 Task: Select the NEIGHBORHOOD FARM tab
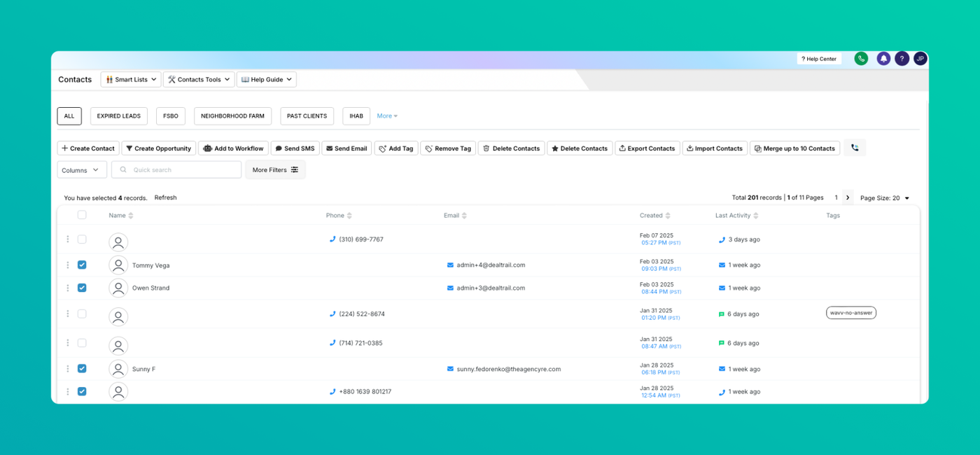click(x=232, y=116)
